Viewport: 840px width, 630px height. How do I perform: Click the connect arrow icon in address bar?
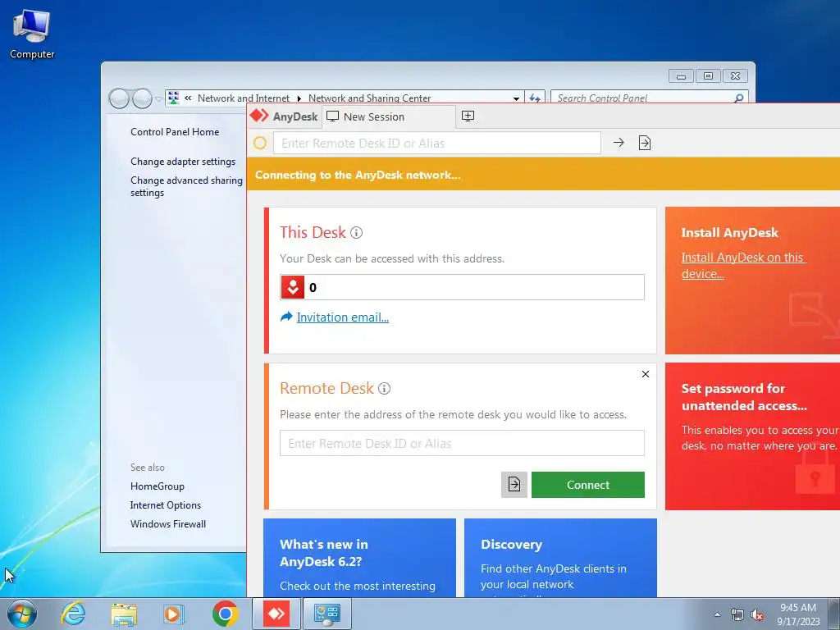click(x=619, y=143)
